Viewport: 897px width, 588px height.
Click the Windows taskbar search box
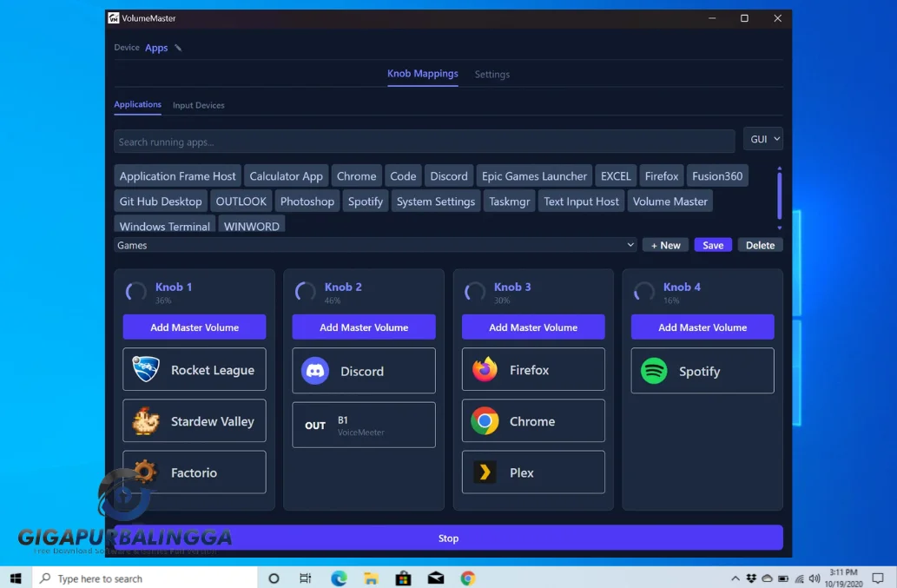click(145, 578)
